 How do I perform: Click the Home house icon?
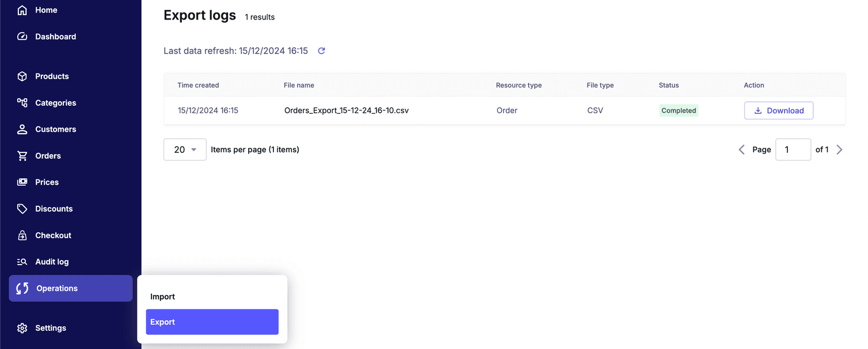22,10
